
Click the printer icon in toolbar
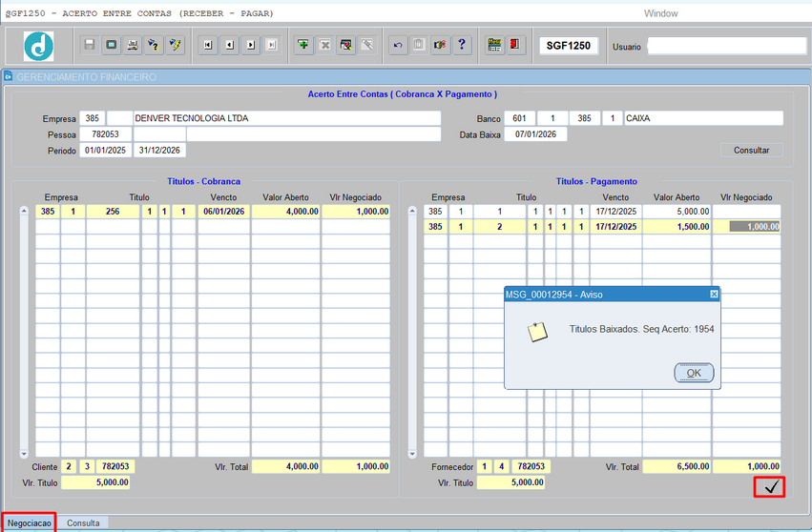point(133,45)
